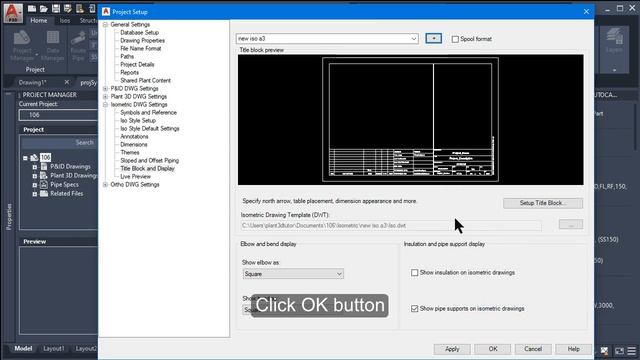Collapse project 106 in Project Manager
640x360 pixels.
pyautogui.click(x=25, y=158)
